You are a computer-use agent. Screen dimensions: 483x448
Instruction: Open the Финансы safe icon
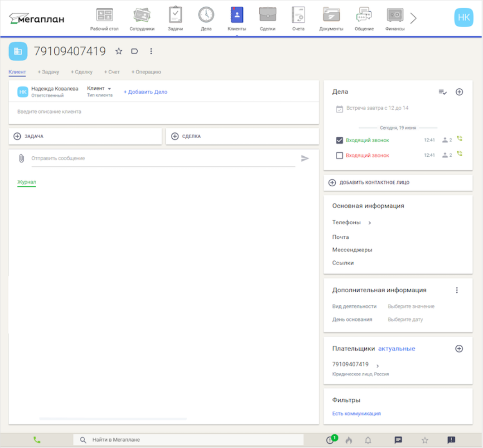tap(395, 15)
